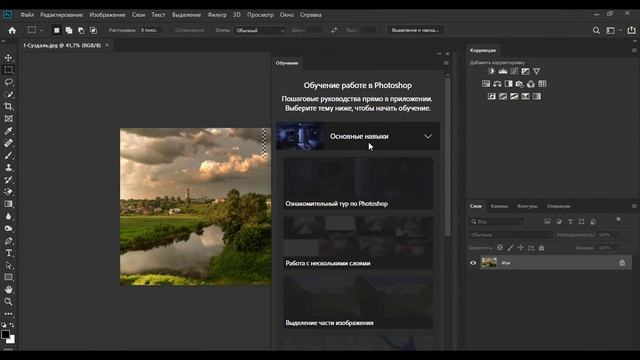This screenshot has height=360, width=640.
Task: Click the foreground color swatch
Action: (x=5, y=335)
